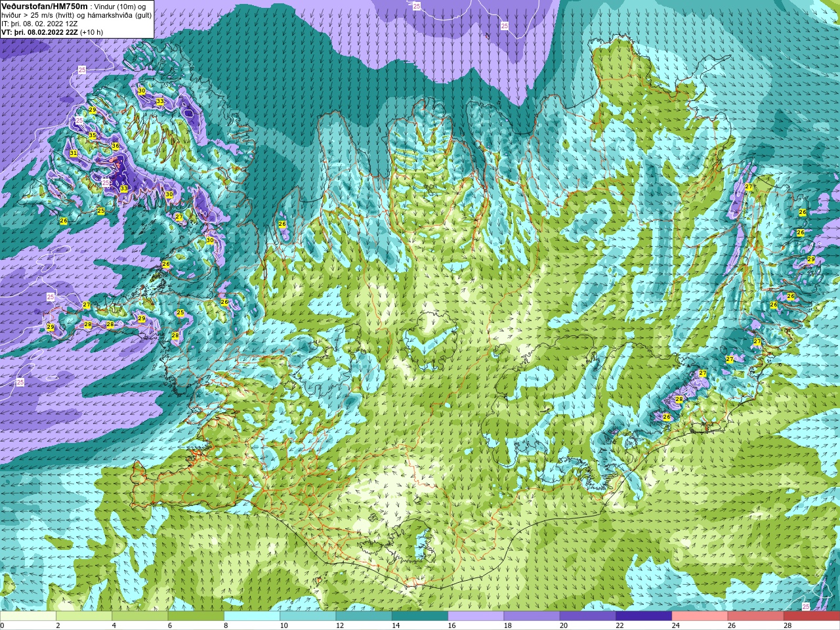Click legend tick label 0
Viewport: 840px width, 630px height.
pyautogui.click(x=3, y=625)
